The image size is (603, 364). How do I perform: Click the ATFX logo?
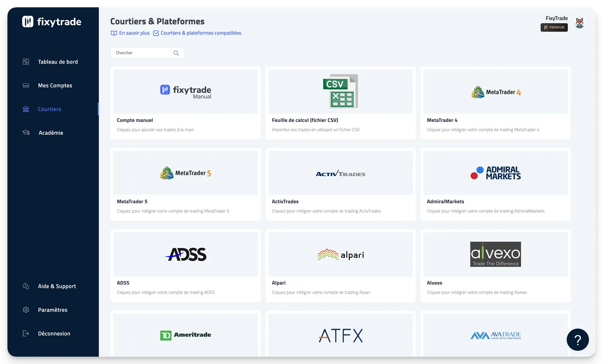(341, 335)
